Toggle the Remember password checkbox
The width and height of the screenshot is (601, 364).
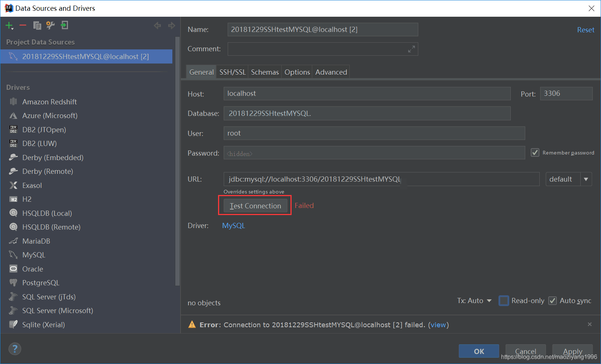click(535, 152)
